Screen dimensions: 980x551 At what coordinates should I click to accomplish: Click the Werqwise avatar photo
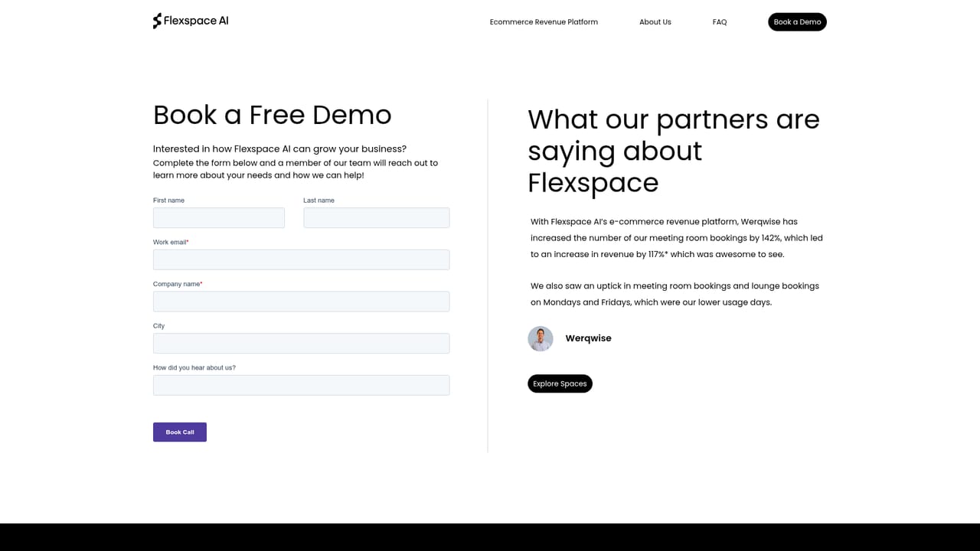coord(541,338)
